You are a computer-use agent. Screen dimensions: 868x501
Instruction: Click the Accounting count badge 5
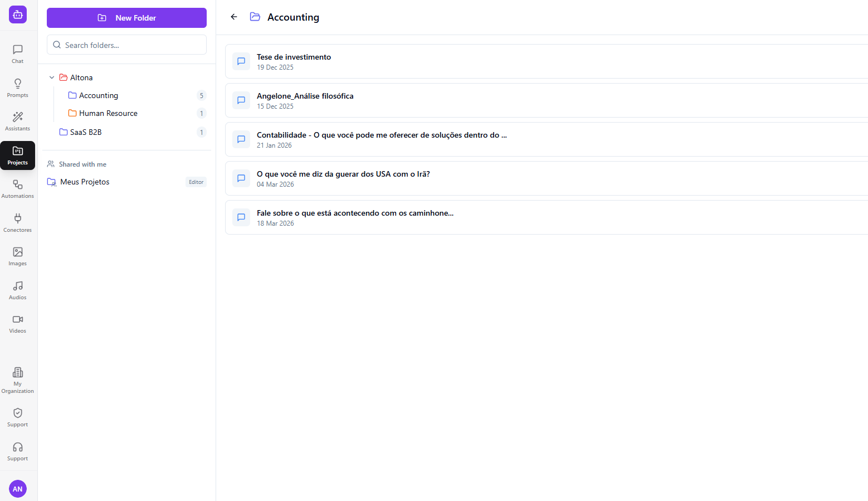coord(202,95)
